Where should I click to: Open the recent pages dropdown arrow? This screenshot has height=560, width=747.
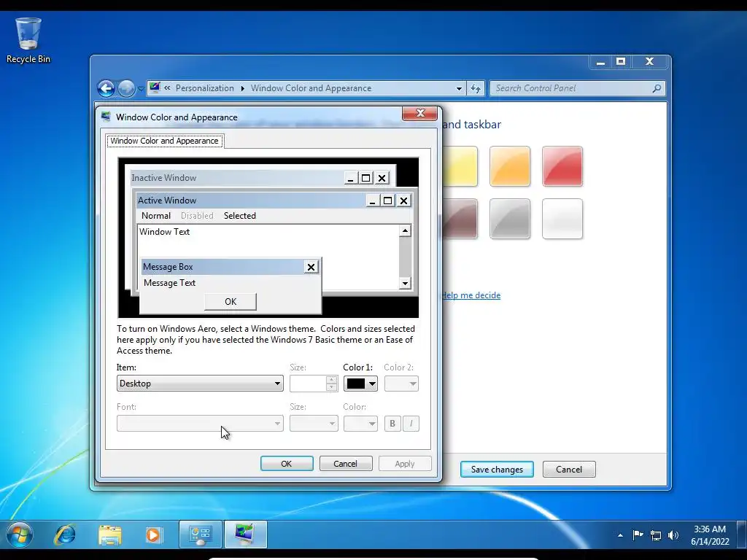click(x=141, y=89)
